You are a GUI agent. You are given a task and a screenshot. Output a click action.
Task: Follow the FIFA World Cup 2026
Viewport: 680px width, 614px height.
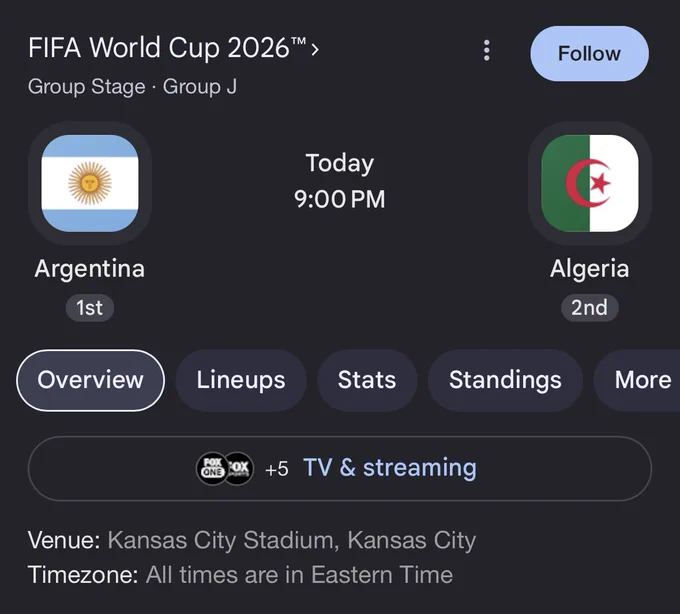click(589, 53)
